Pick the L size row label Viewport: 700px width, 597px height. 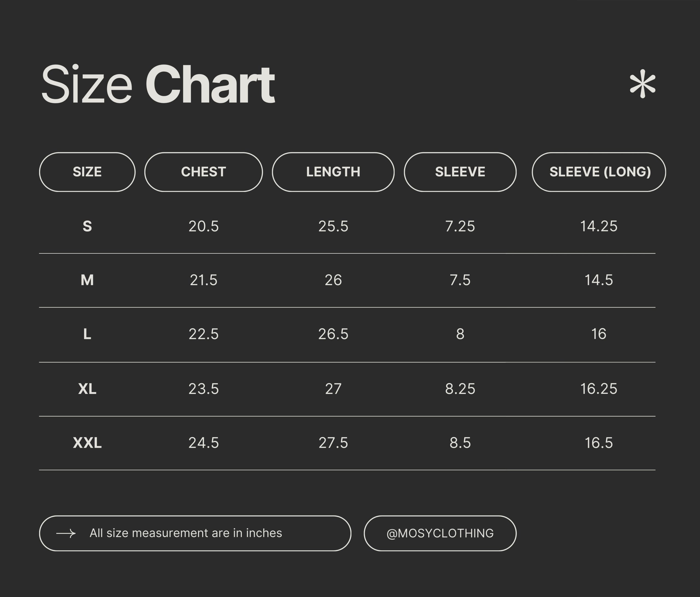87,334
